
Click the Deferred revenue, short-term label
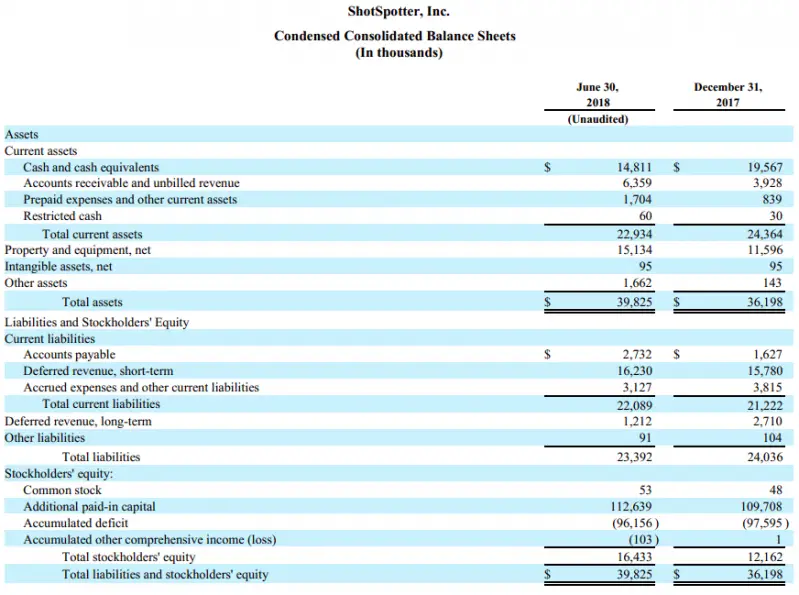(98, 371)
